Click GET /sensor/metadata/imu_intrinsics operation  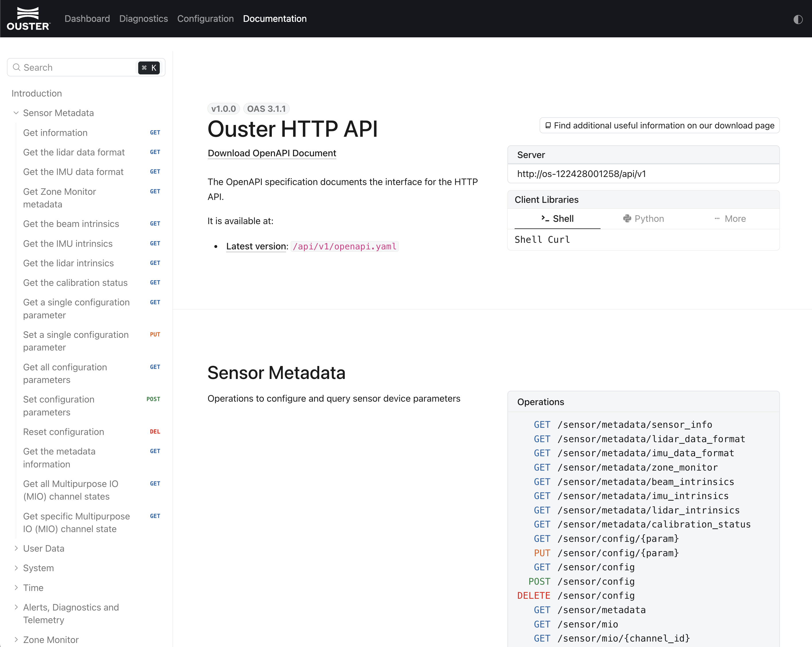coord(631,496)
